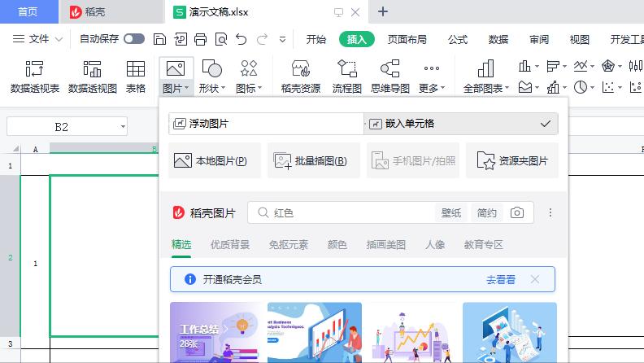Click the 简约 search tag

[x=487, y=212]
